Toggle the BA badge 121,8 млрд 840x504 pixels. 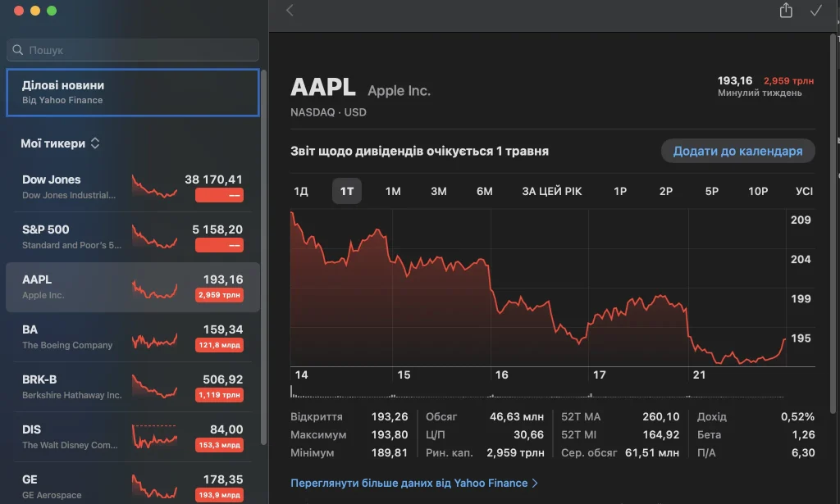pyautogui.click(x=219, y=345)
